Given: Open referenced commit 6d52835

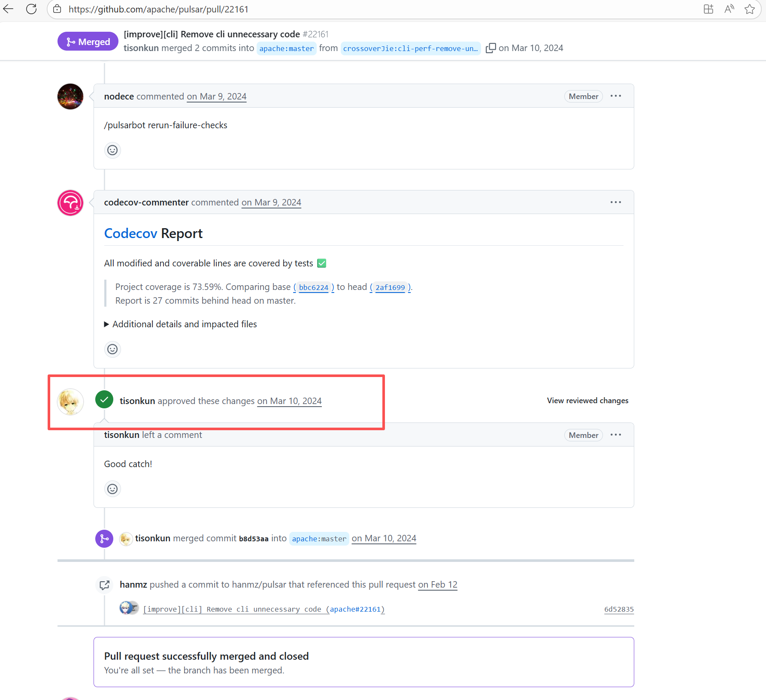Looking at the screenshot, I should coord(619,609).
